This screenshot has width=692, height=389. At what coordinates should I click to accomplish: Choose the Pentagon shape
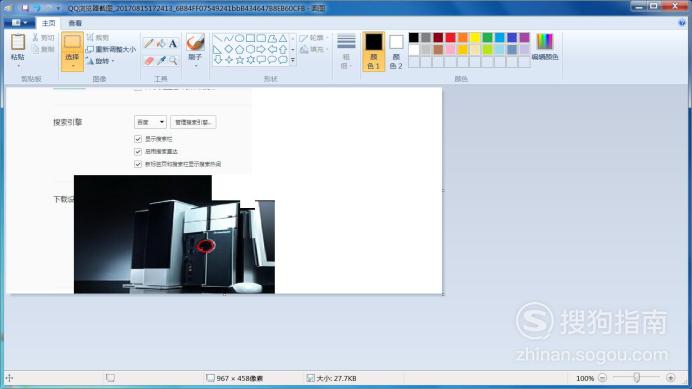click(x=240, y=49)
